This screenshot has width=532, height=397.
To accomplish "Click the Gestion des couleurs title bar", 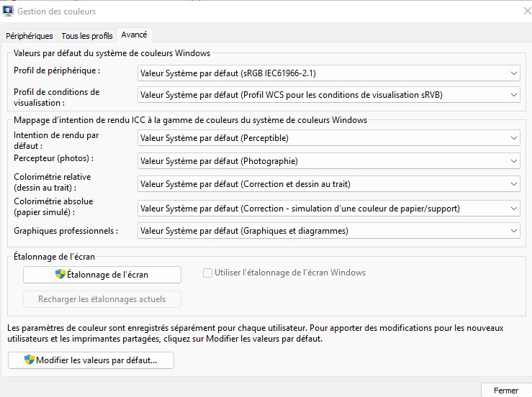I will [x=252, y=11].
